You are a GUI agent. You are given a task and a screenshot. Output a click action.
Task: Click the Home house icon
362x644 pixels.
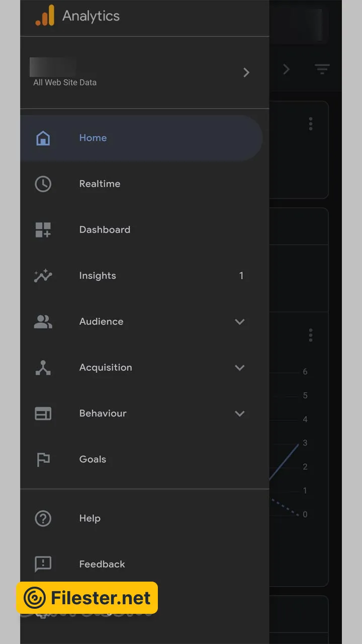click(43, 138)
